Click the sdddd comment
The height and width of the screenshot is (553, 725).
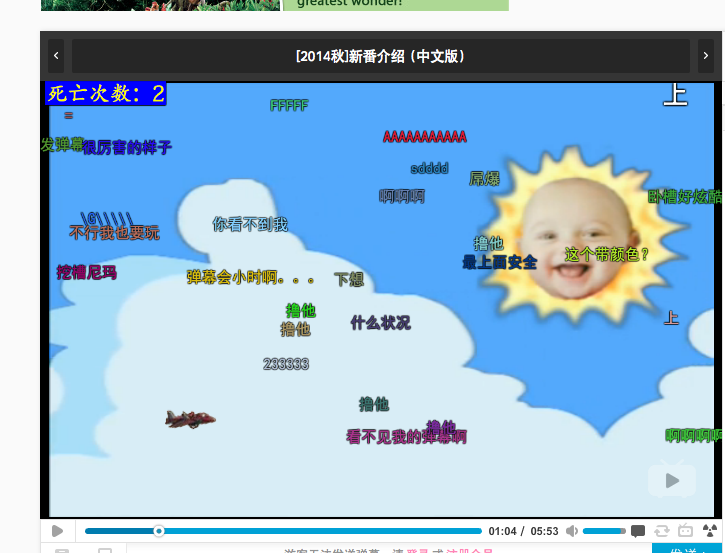(430, 168)
